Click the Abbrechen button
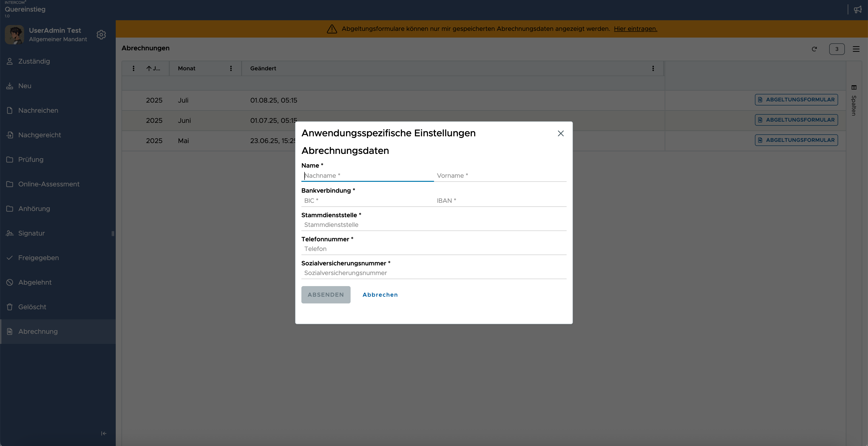 click(380, 295)
